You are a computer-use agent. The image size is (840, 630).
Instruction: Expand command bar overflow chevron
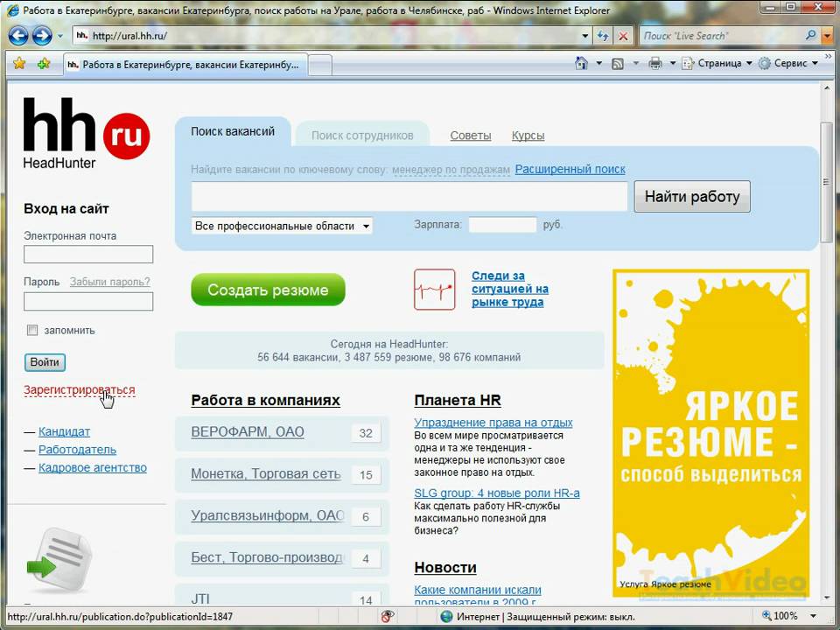pos(829,56)
